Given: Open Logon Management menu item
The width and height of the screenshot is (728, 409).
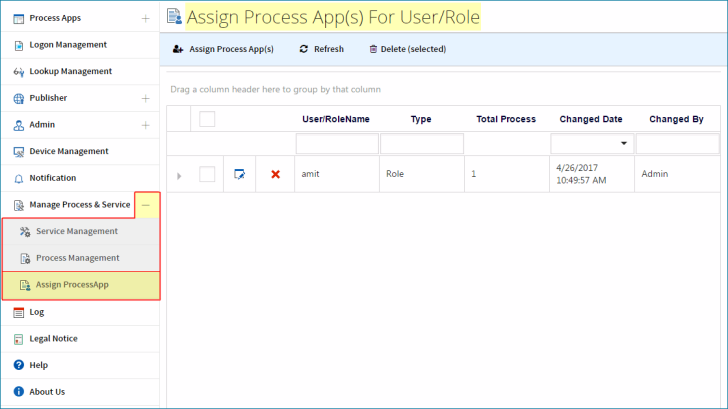Looking at the screenshot, I should tap(80, 45).
